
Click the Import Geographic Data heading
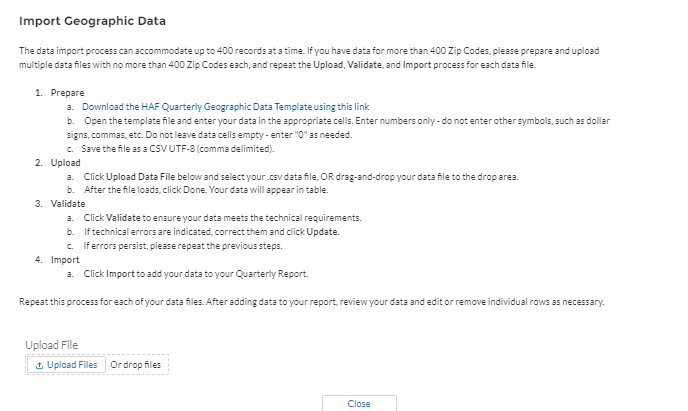tap(93, 21)
